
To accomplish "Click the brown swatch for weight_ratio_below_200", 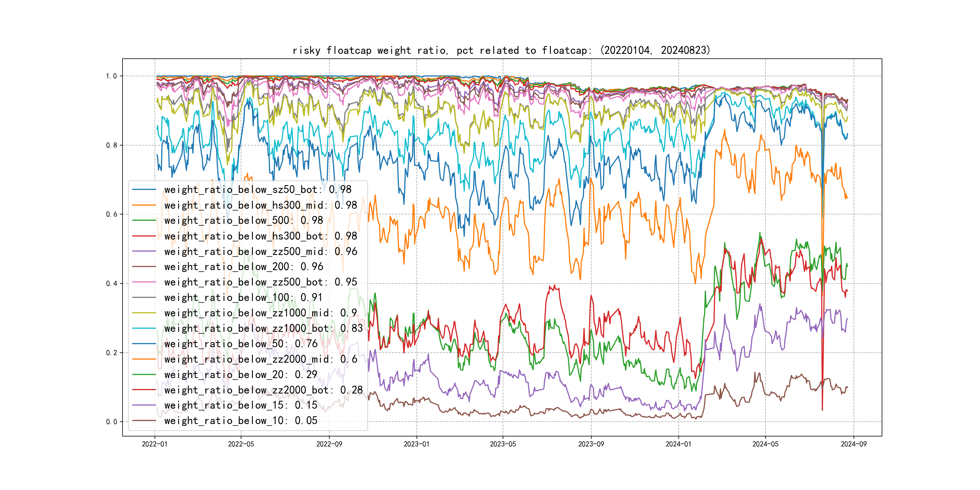I will coord(144,267).
